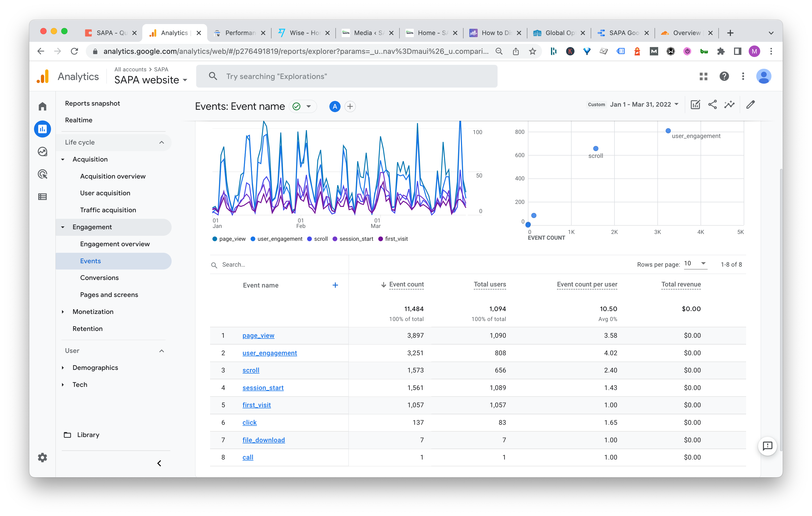Click the file_download event link
Image resolution: width=812 pixels, height=516 pixels.
[x=263, y=440]
